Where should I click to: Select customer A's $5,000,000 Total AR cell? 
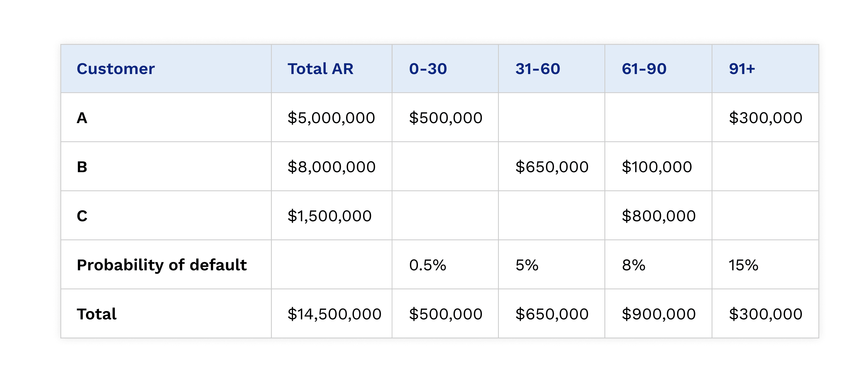(331, 118)
